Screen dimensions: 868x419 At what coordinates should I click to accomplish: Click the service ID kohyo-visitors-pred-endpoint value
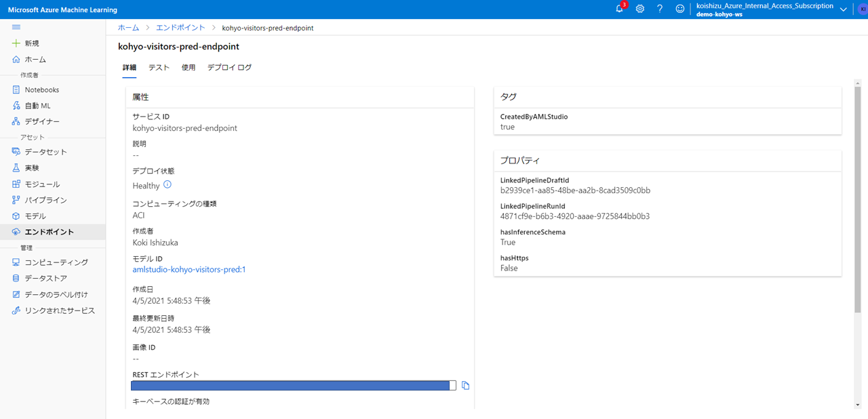(x=185, y=128)
